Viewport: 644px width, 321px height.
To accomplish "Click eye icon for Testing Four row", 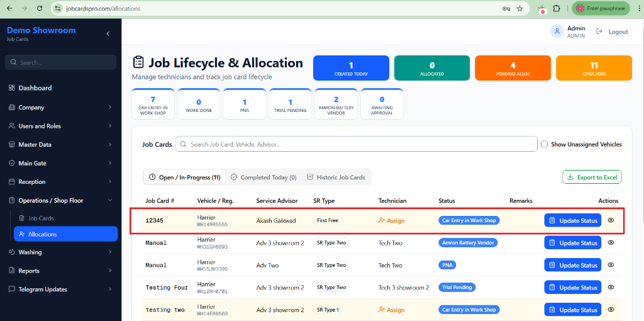I will 611,288.
